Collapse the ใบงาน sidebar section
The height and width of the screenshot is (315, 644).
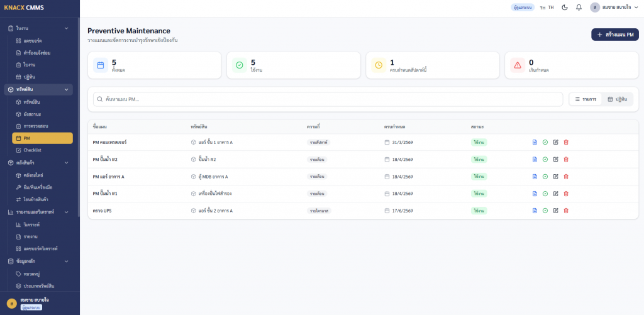pos(67,28)
